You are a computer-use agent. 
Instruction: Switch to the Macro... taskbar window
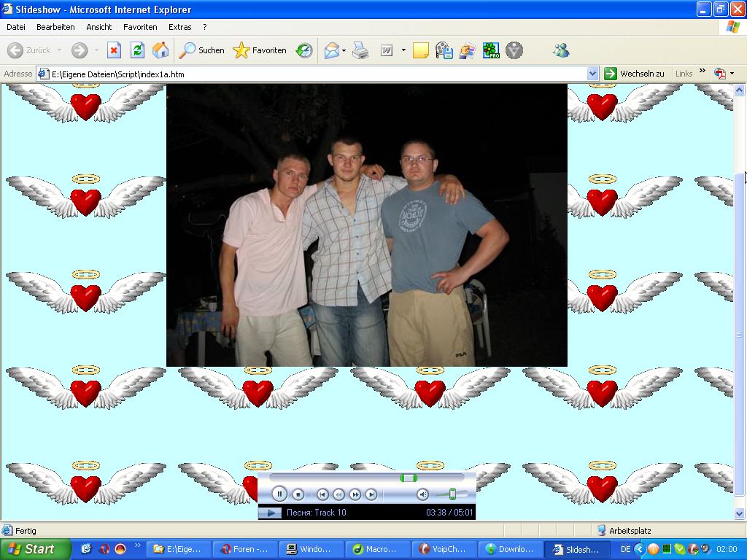pos(377,549)
